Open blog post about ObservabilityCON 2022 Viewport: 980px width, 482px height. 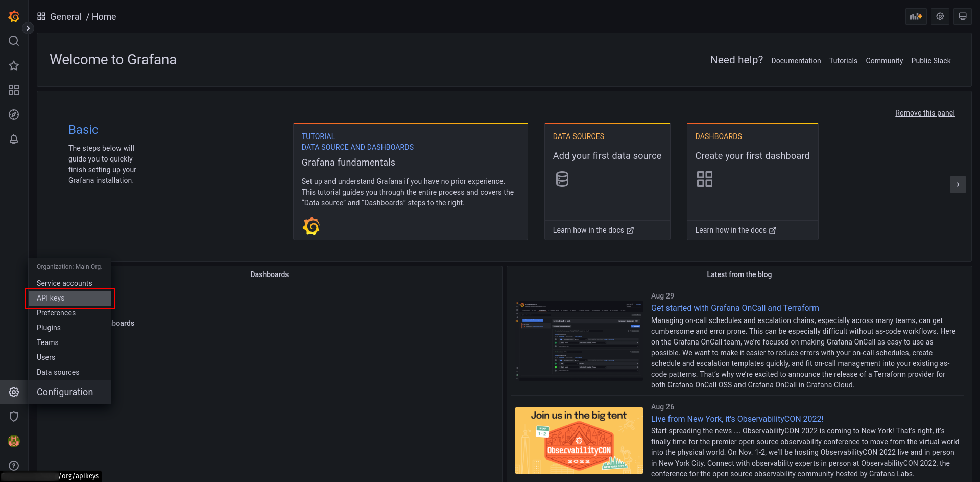click(737, 419)
